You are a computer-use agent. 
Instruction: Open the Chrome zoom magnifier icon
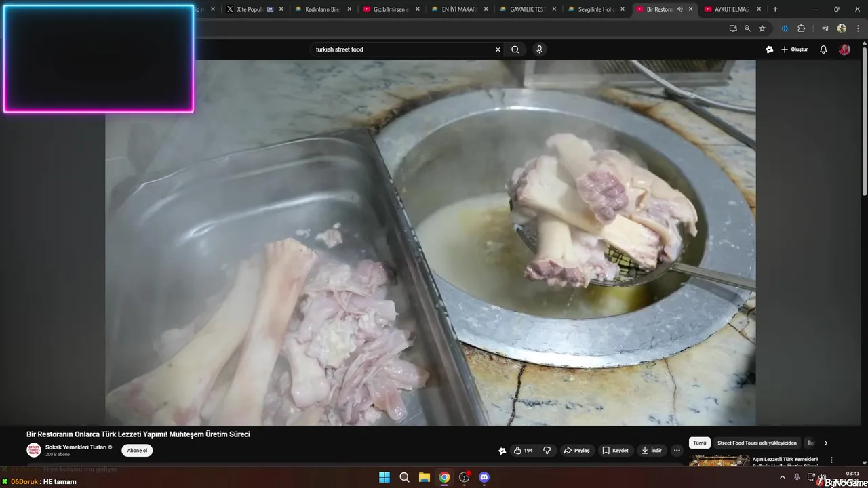click(747, 28)
